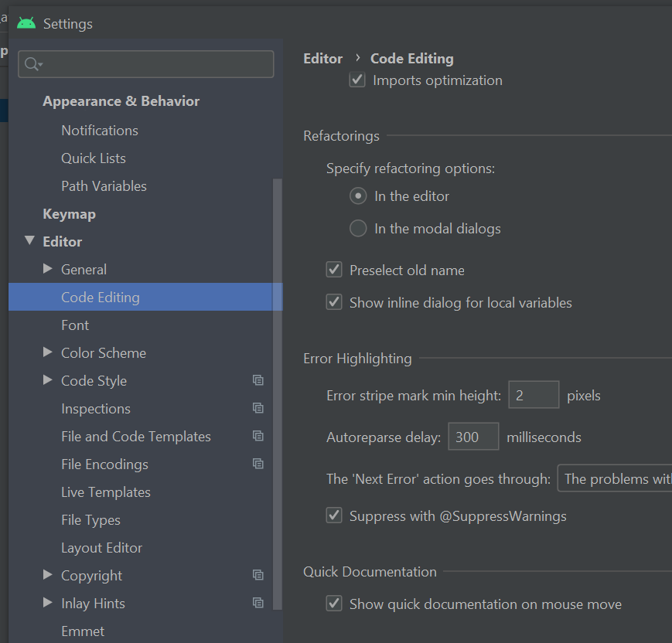Click project-level icon beside Inspections
The image size is (672, 643).
(258, 408)
